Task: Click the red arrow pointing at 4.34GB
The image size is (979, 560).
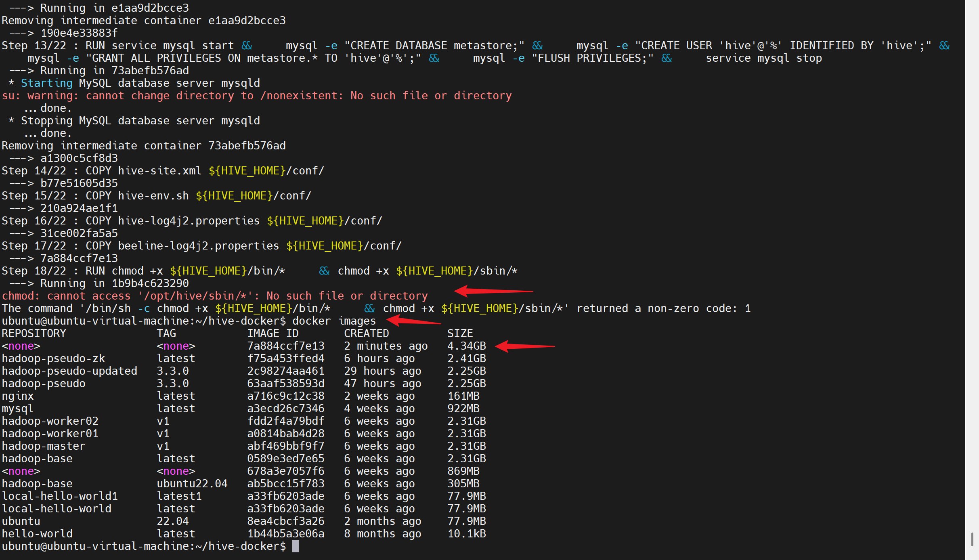Action: (x=525, y=346)
